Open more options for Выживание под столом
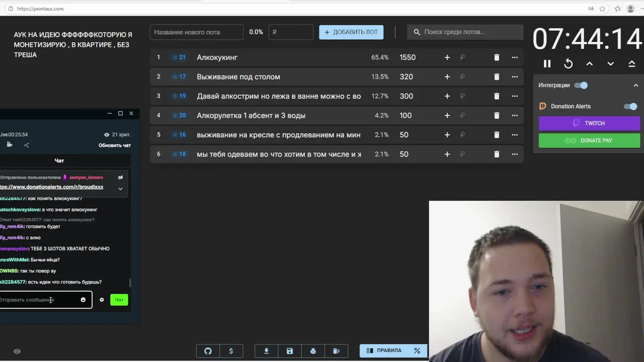This screenshot has width=644, height=362. [515, 77]
